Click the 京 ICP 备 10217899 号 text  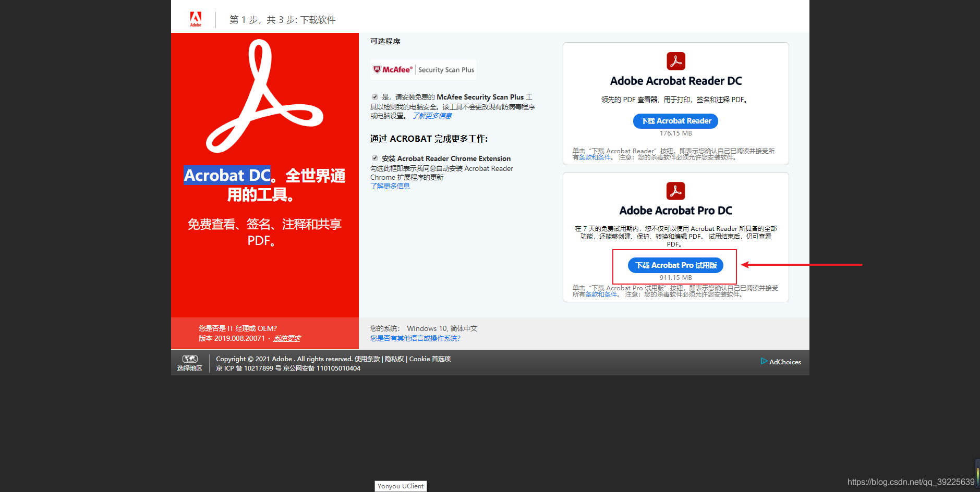tap(248, 368)
